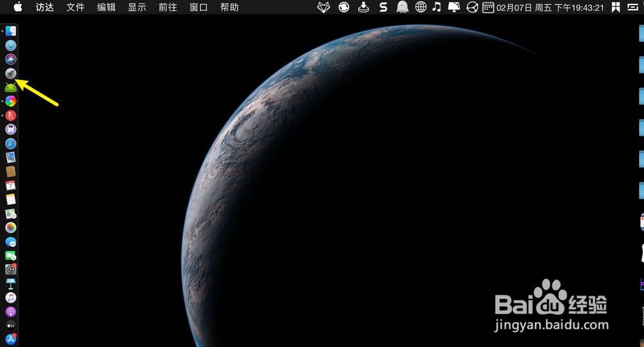Open the App Store with badge

(x=11, y=339)
